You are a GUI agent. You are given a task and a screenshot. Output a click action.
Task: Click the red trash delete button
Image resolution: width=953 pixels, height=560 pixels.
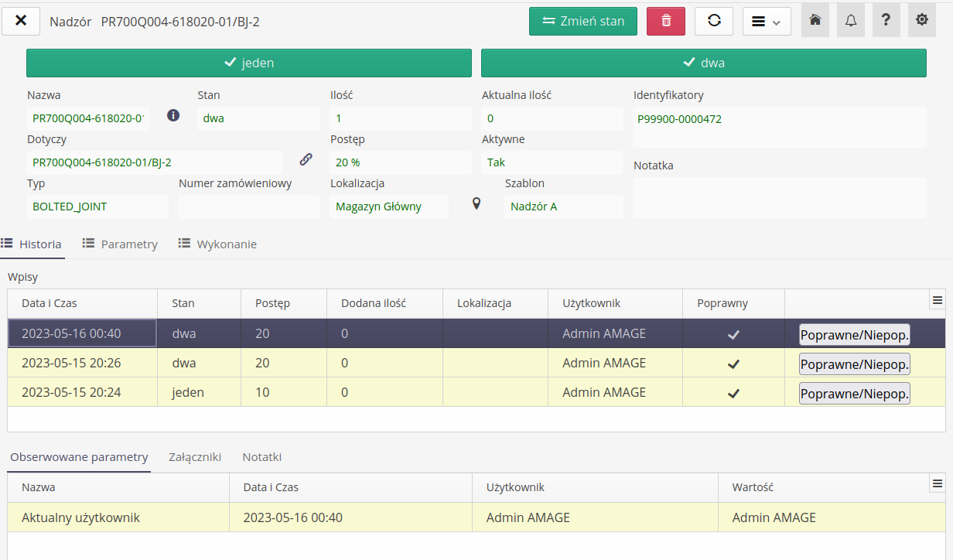pos(665,21)
